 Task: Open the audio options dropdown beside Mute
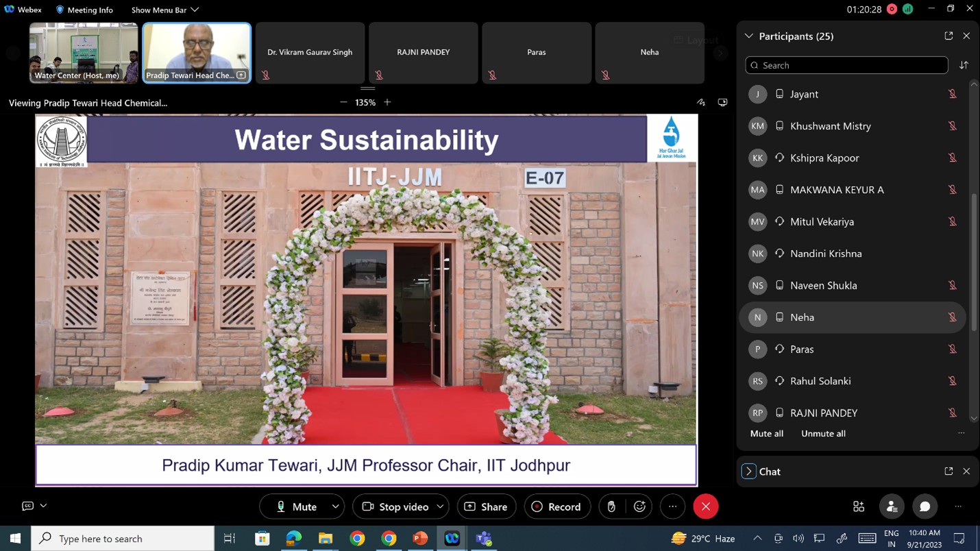(x=335, y=506)
